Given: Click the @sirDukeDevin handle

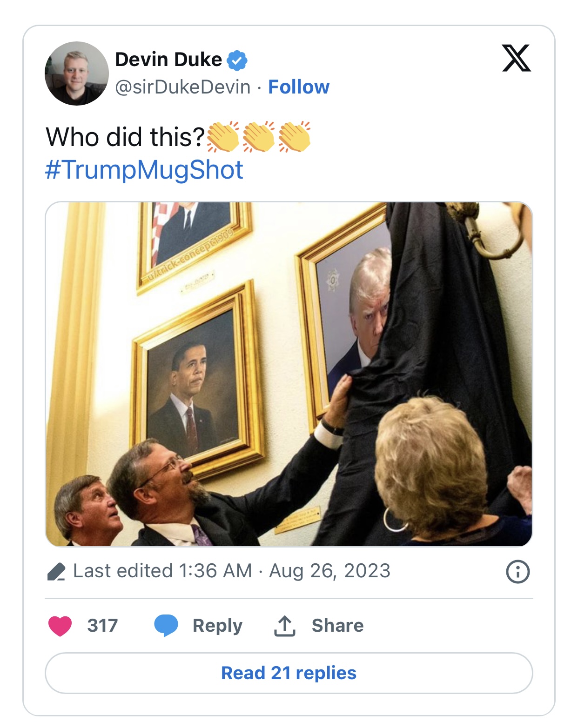Looking at the screenshot, I should [x=183, y=87].
